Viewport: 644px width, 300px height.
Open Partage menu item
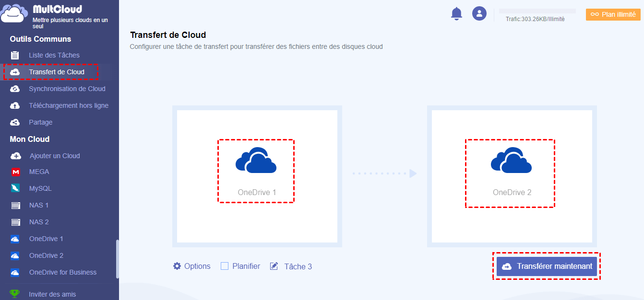41,122
